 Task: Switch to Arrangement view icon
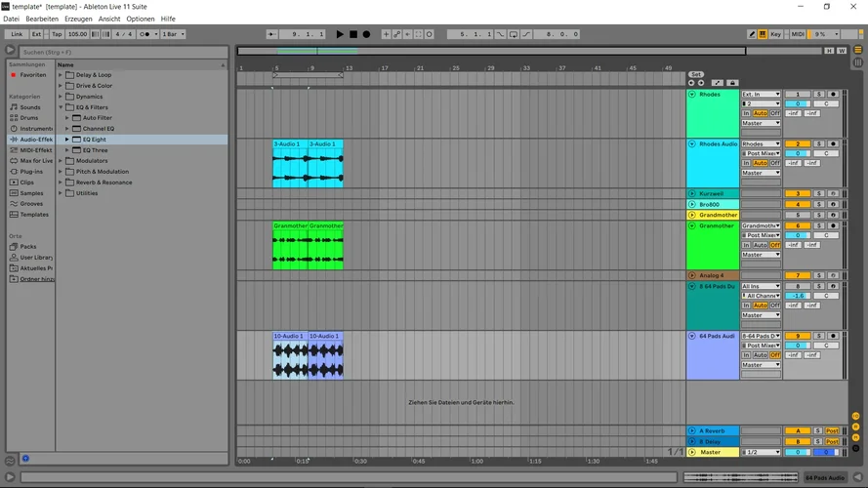858,50
